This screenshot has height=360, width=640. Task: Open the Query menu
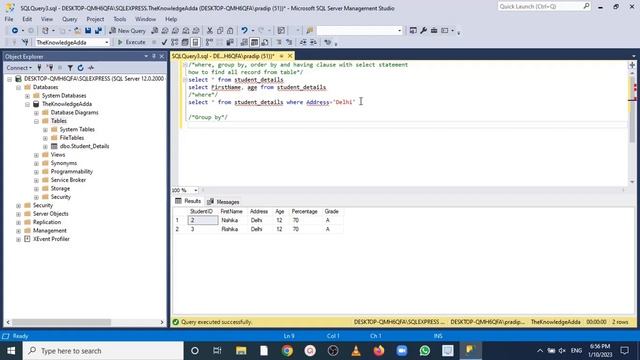69,19
